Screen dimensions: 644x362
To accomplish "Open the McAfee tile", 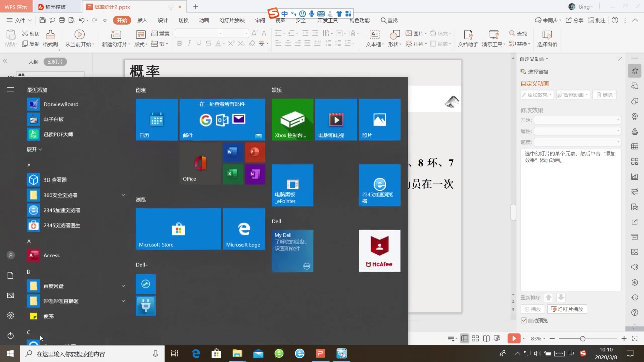I will [x=380, y=251].
